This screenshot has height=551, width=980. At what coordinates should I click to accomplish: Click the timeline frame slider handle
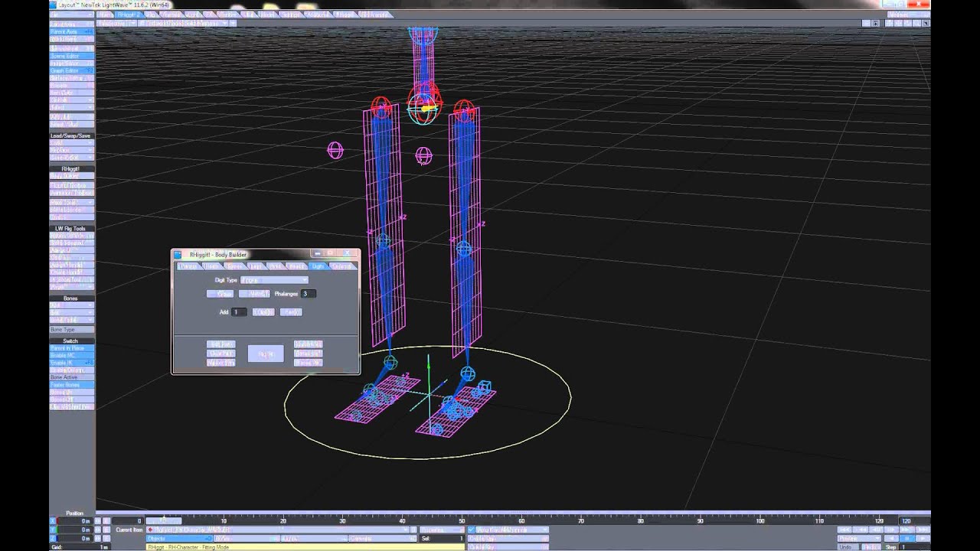(164, 521)
